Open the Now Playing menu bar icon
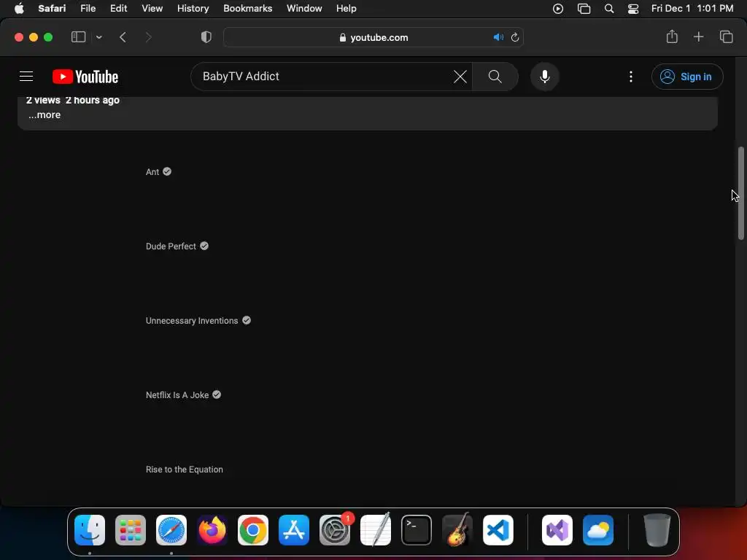Screen dimensions: 747x560 tap(558, 9)
